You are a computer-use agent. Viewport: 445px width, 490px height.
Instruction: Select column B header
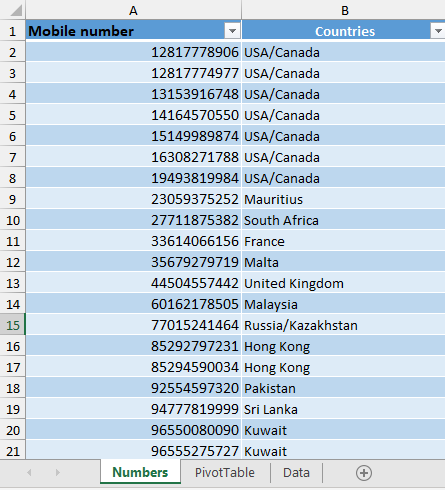[343, 10]
